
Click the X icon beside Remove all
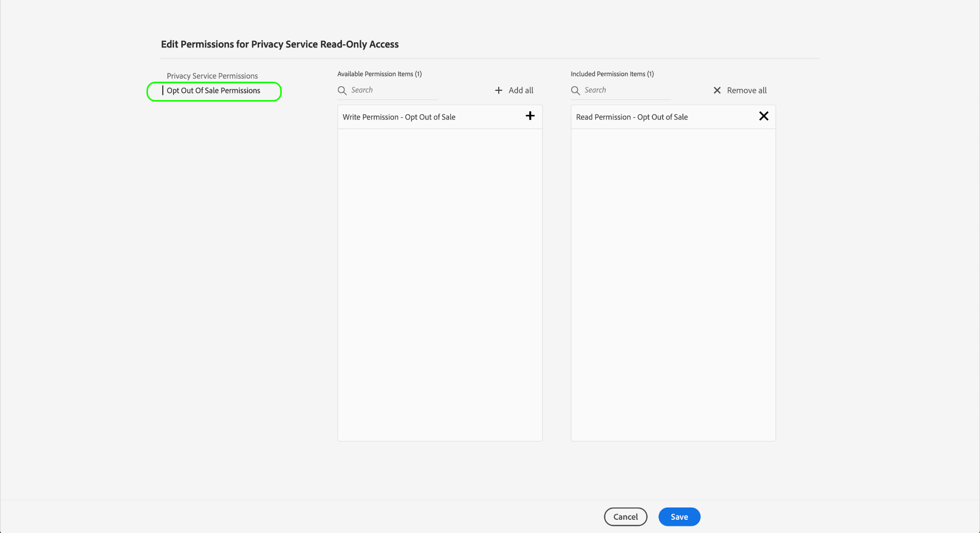pos(717,90)
